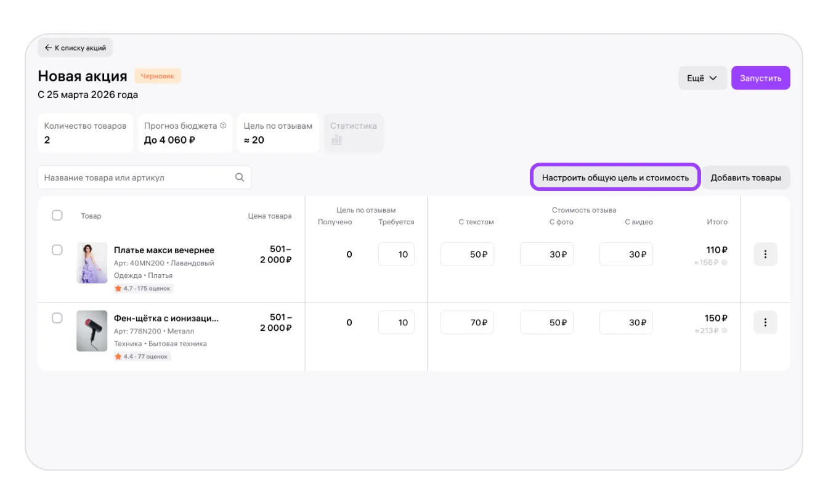Expand the Ещё dropdown menu
Viewport: 828px width, 504px height.
click(702, 78)
